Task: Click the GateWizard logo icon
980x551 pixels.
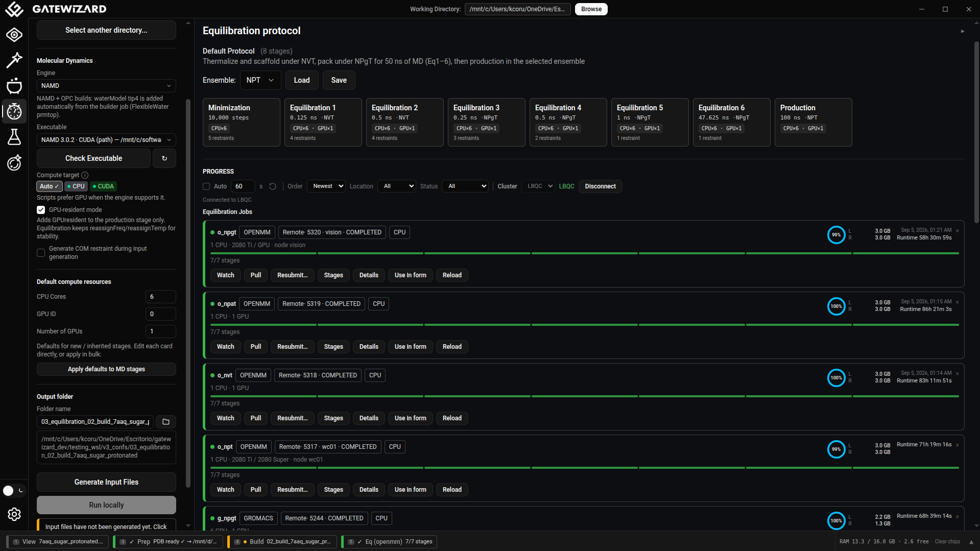Action: (14, 9)
